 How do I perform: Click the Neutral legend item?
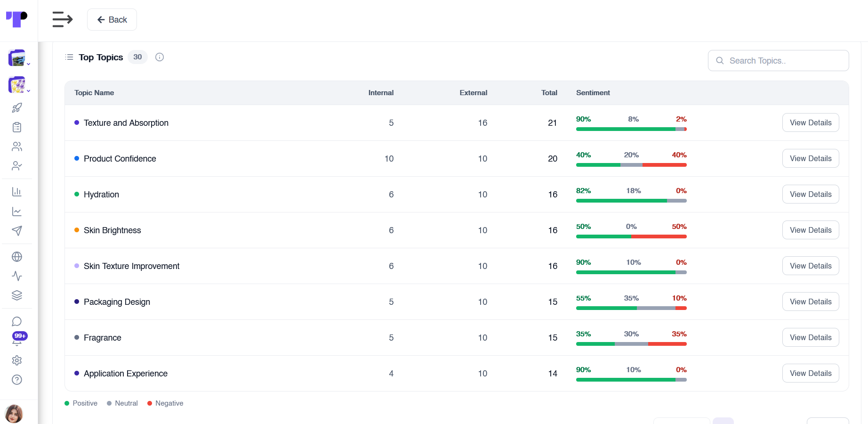pyautogui.click(x=122, y=403)
